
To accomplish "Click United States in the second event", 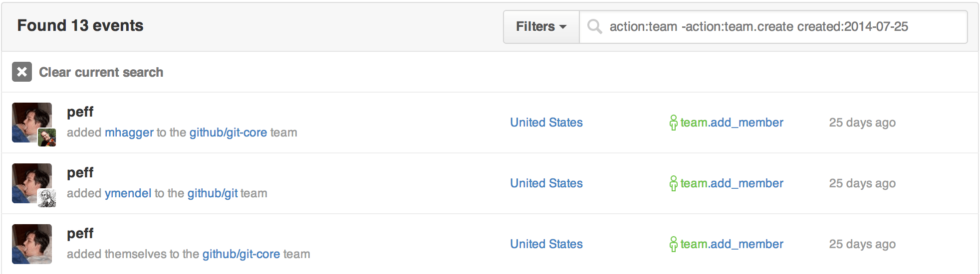I will click(546, 183).
